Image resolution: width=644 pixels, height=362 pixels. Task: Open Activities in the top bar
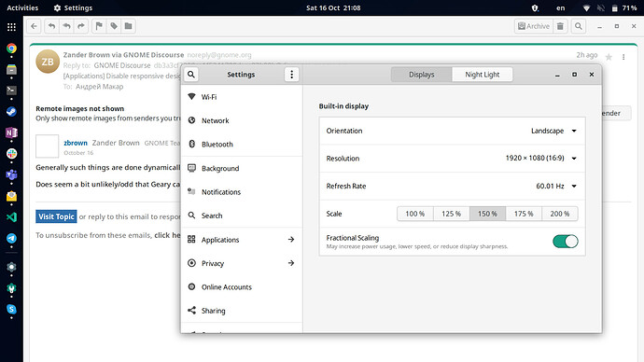point(22,7)
